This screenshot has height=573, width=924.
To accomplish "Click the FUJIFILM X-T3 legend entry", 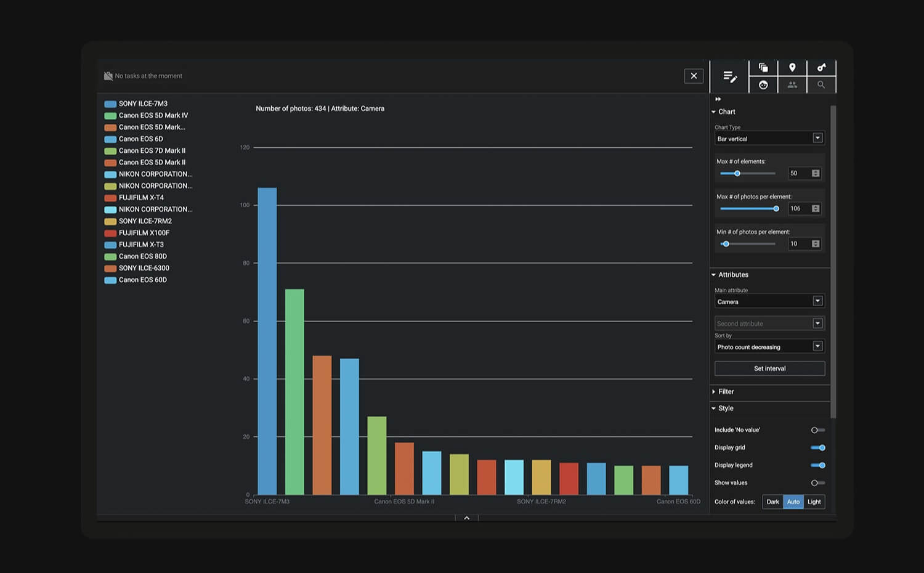I will click(134, 245).
